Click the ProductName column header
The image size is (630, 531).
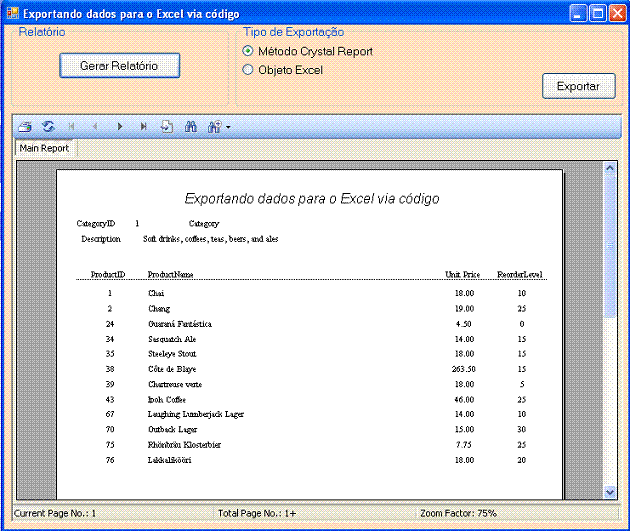(x=170, y=274)
